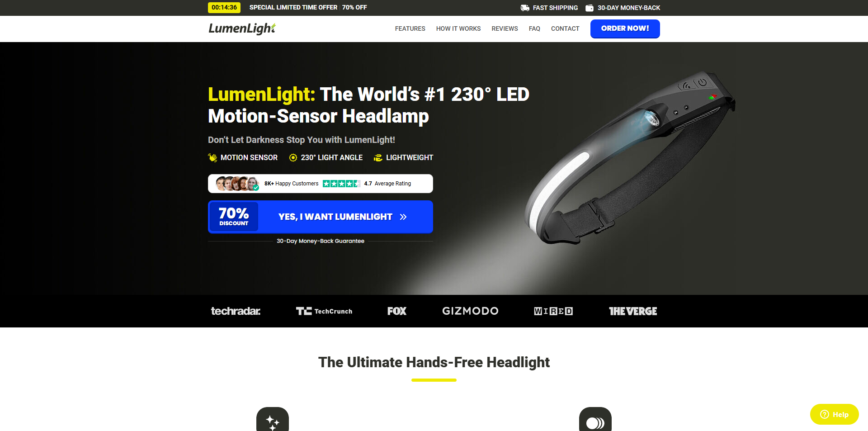Click the Order Now! button
The height and width of the screenshot is (431, 868).
pyautogui.click(x=625, y=28)
